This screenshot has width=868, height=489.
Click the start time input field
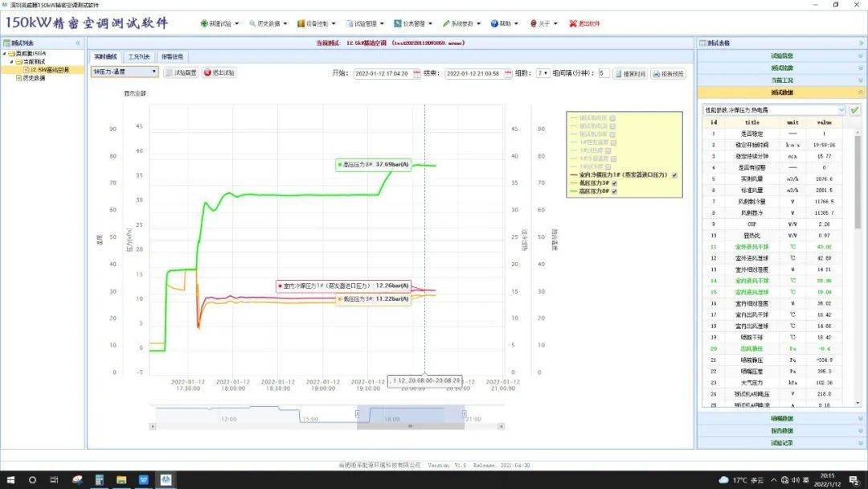click(383, 74)
